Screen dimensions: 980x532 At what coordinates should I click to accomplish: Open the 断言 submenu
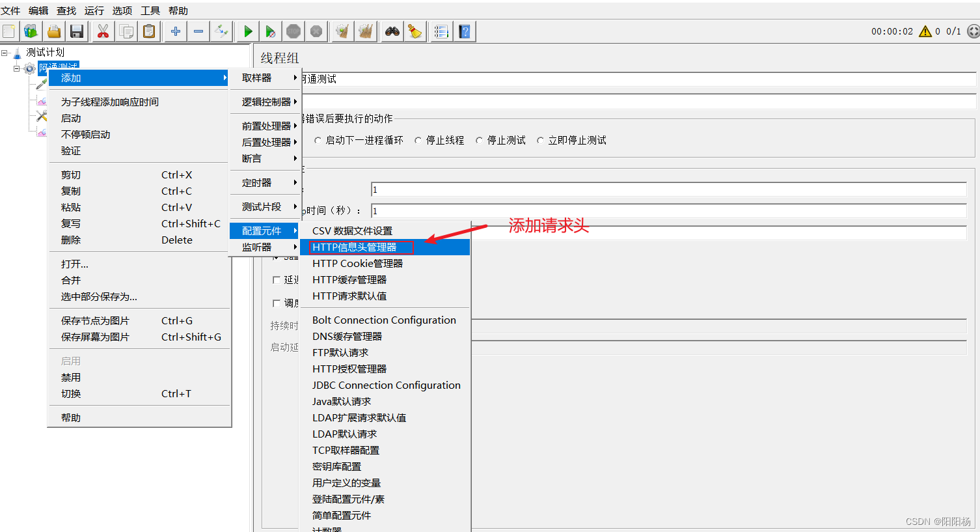pyautogui.click(x=266, y=158)
